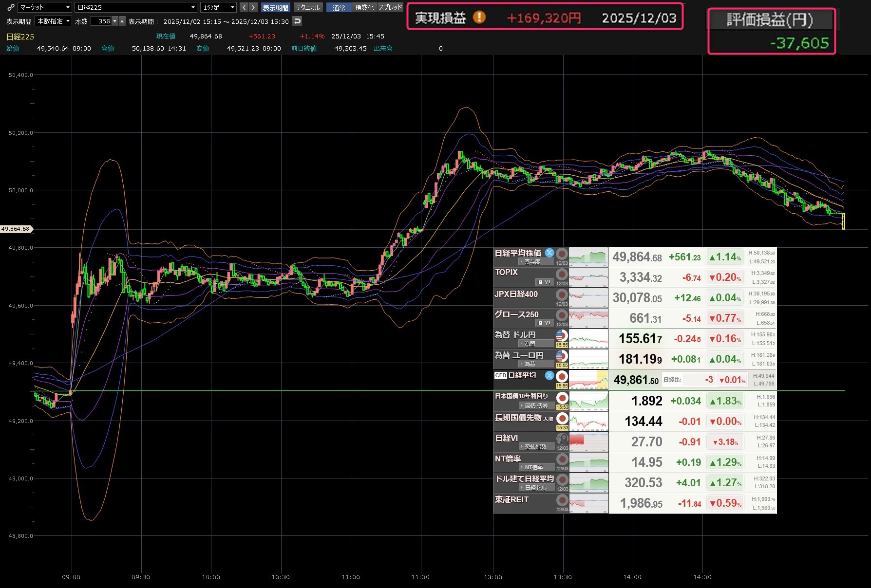Viewport: 871px width, 588px height.
Task: Switch to the 表示期間 tab
Action: click(275, 7)
